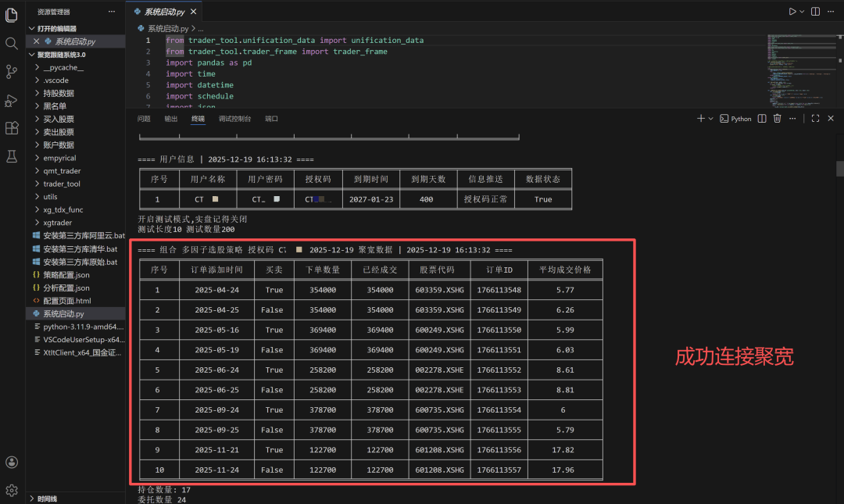This screenshot has width=844, height=504.
Task: Toggle maximized terminal panel size
Action: 815,119
